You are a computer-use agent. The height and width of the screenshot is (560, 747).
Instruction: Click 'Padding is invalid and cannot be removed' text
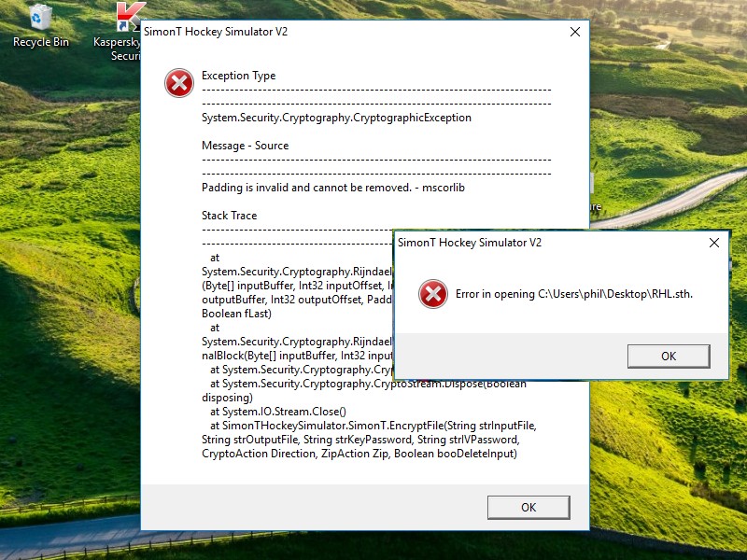(306, 188)
